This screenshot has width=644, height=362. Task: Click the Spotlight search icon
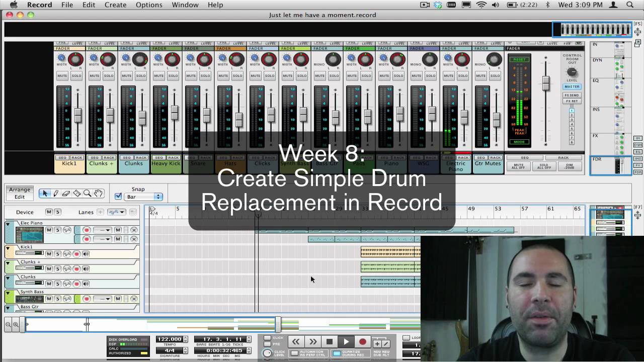click(630, 5)
